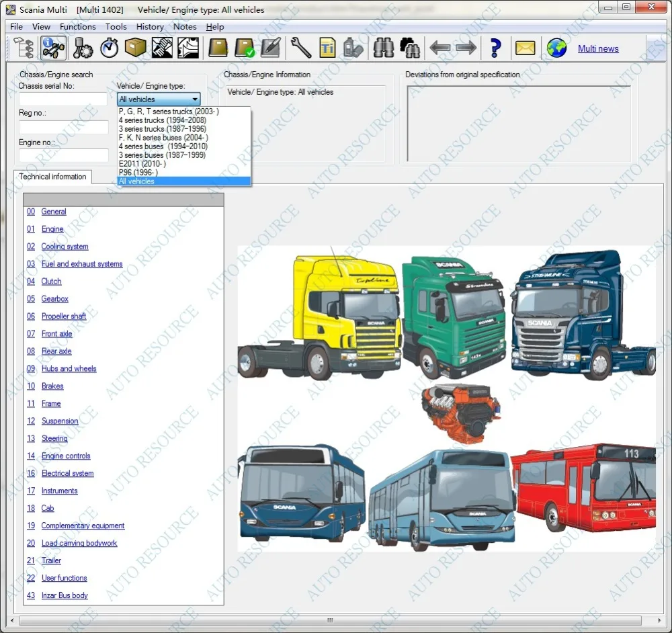Open the Functions menu
The height and width of the screenshot is (633, 672).
(77, 26)
